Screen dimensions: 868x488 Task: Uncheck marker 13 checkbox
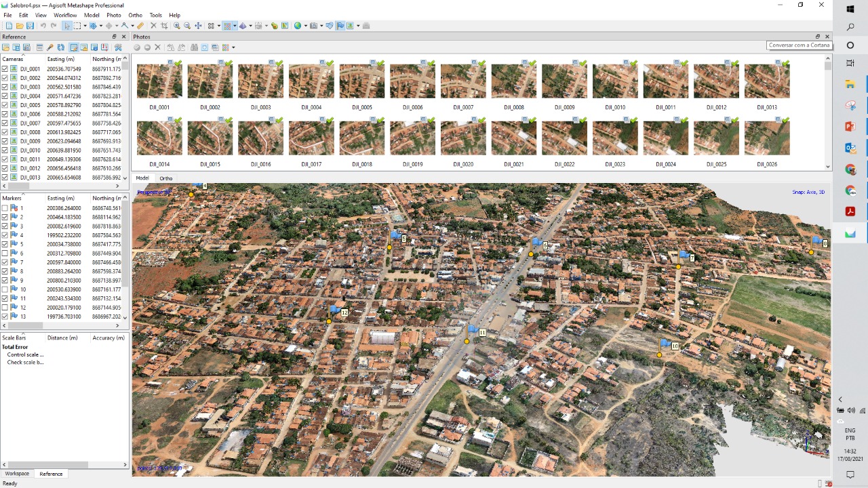tap(5, 317)
